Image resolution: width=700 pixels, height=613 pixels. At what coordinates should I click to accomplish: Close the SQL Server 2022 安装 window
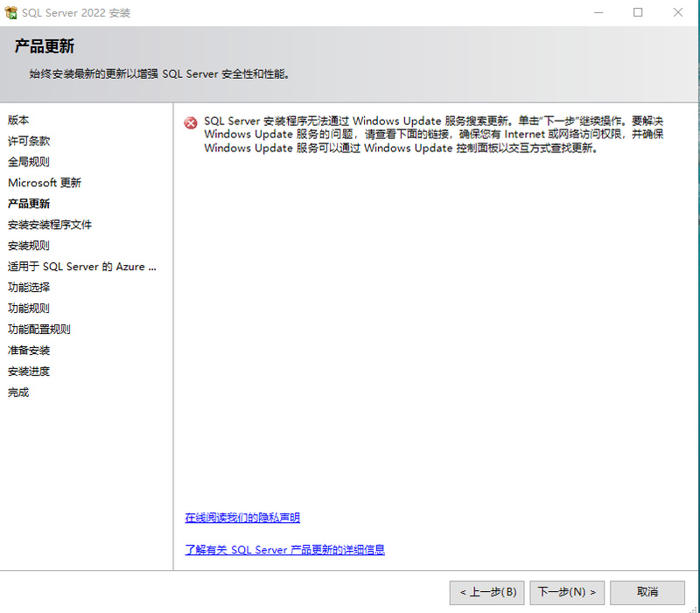click(677, 12)
